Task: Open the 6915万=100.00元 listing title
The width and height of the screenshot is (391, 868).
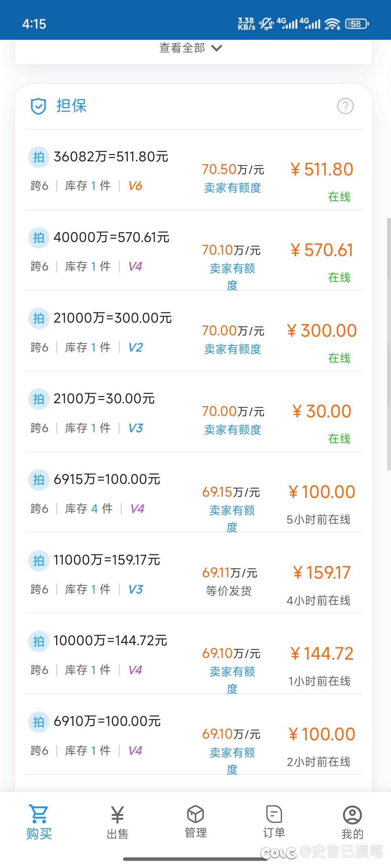Action: pos(107,480)
